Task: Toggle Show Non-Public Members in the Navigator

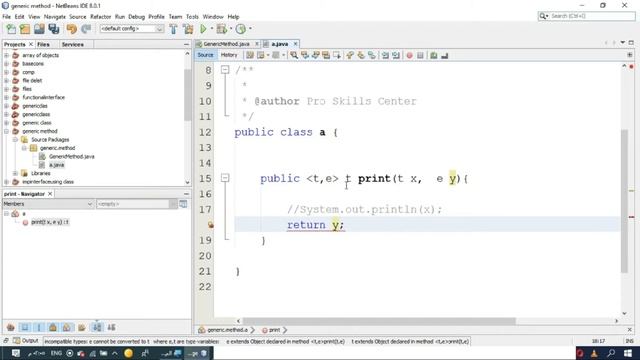Action: [x=53, y=327]
